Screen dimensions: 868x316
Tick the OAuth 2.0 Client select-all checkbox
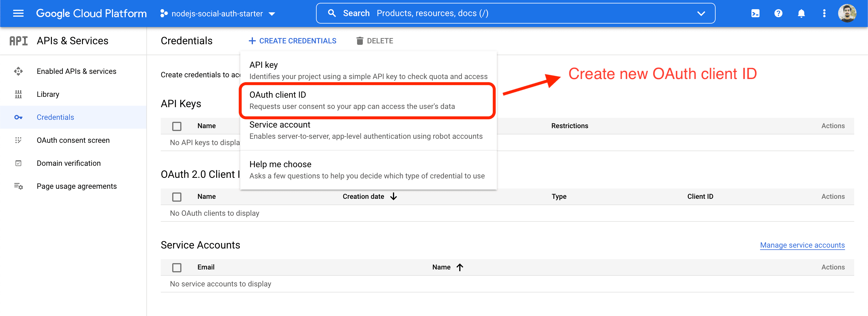tap(177, 196)
